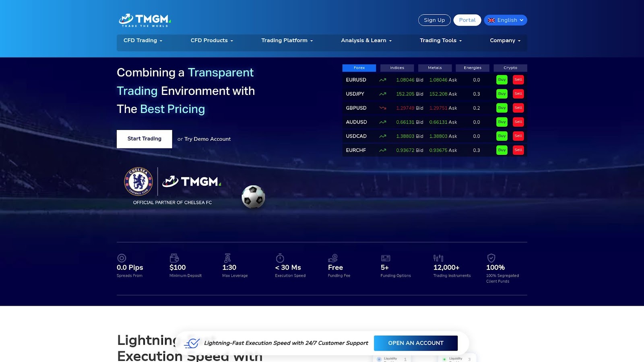Click the EURCHF ask price 0.93675
The width and height of the screenshot is (644, 362).
point(438,150)
